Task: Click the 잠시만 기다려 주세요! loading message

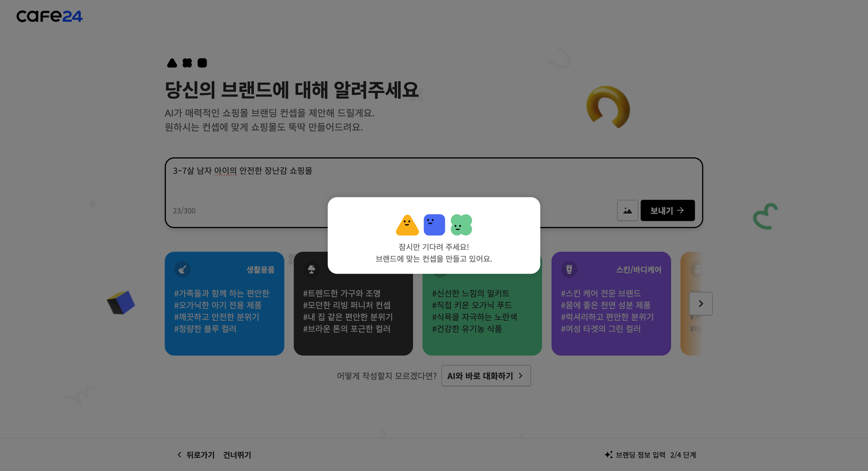Action: tap(434, 247)
